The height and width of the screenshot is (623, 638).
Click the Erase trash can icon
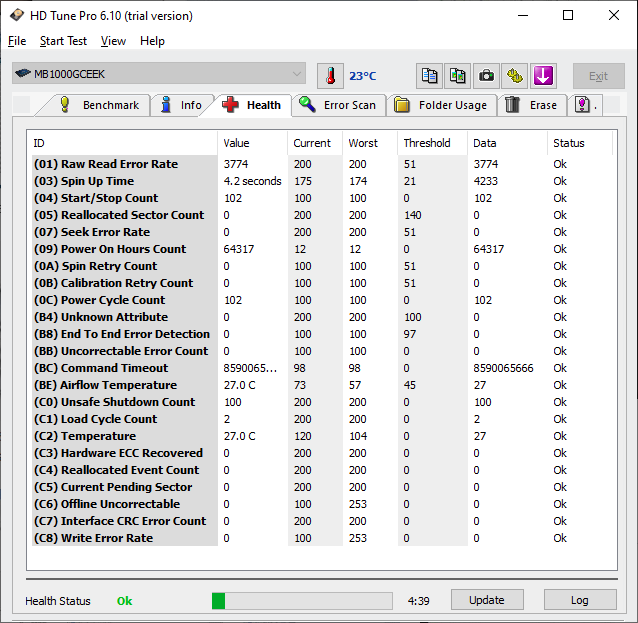(x=513, y=105)
